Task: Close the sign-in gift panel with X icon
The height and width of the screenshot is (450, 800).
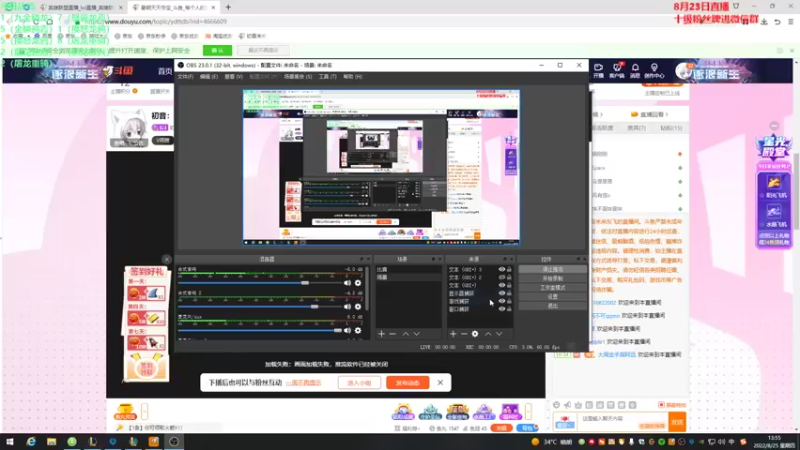Action: pyautogui.click(x=166, y=259)
